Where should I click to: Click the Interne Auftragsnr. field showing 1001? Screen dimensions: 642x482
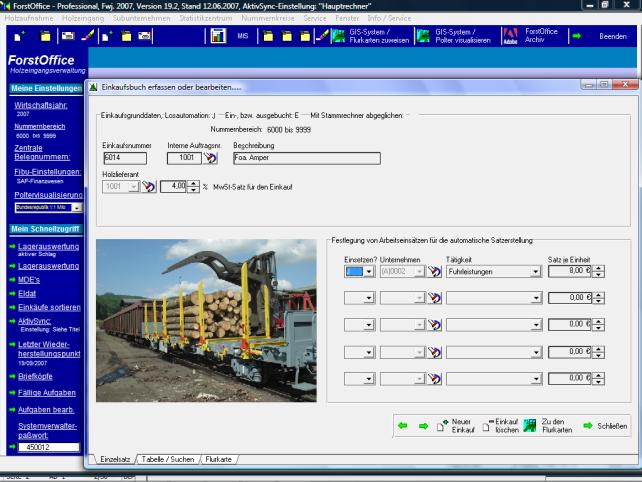[184, 158]
